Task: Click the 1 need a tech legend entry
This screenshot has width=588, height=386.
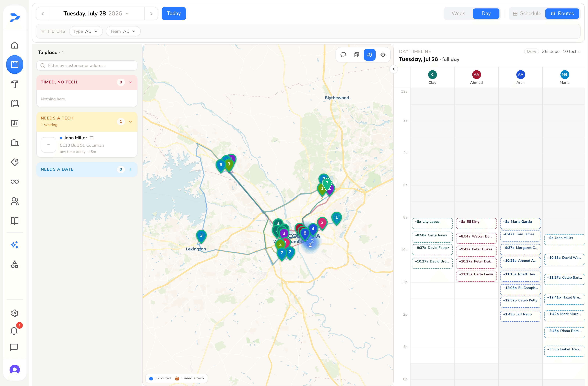Action: (x=189, y=378)
